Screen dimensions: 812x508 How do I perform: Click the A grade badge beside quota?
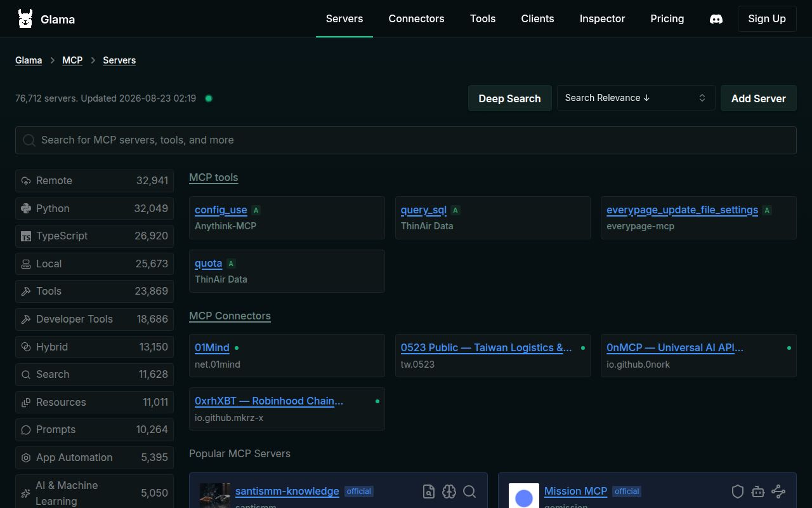[231, 264]
